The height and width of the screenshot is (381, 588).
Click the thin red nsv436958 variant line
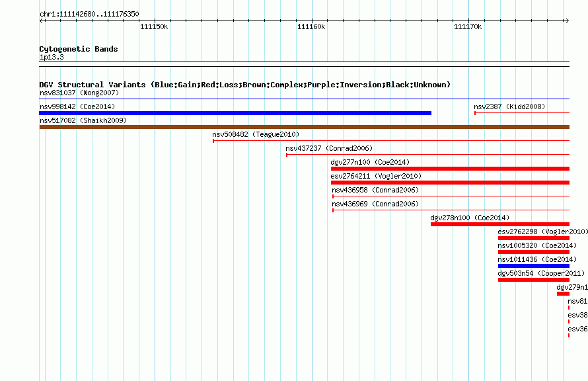tap(451, 196)
